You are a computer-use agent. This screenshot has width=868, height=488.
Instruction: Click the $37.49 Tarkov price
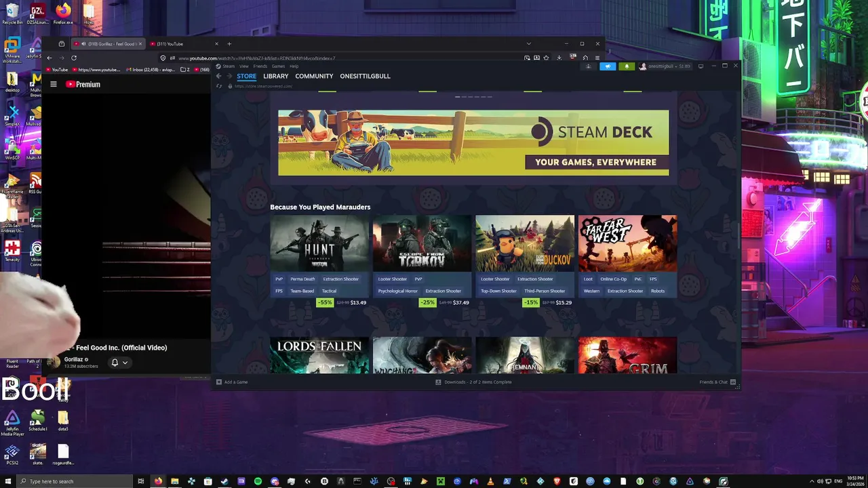point(461,303)
